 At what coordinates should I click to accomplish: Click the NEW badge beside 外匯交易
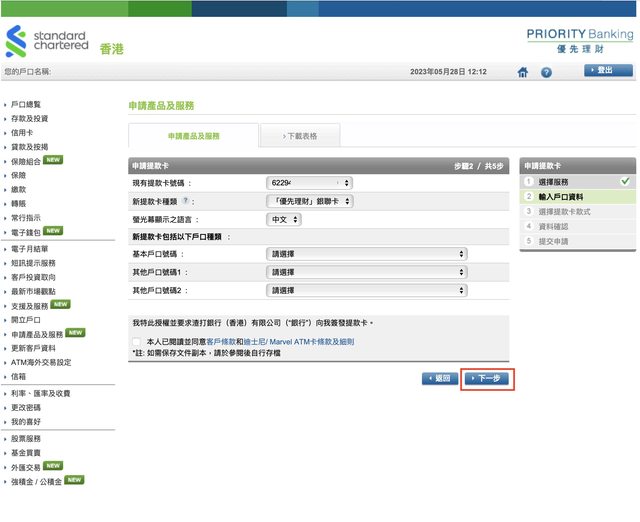click(x=53, y=466)
